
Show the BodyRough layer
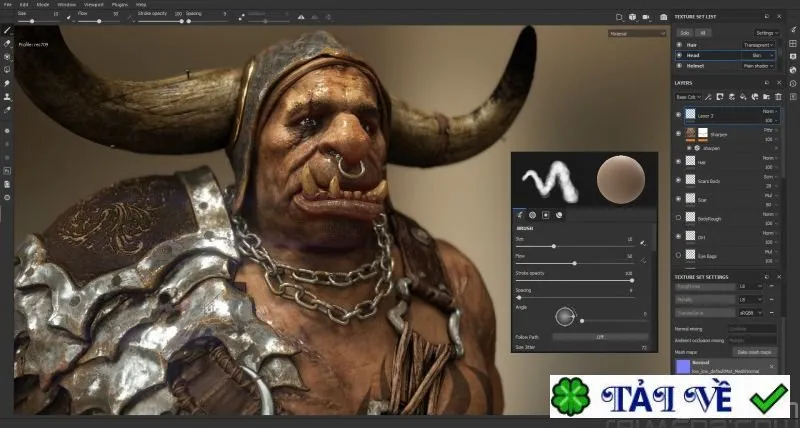(678, 218)
